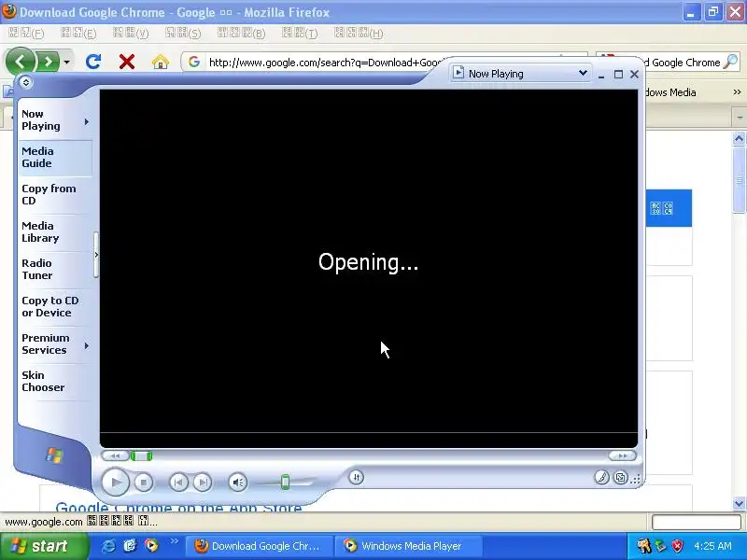Stop loading with the red X in Firefox

(x=127, y=62)
